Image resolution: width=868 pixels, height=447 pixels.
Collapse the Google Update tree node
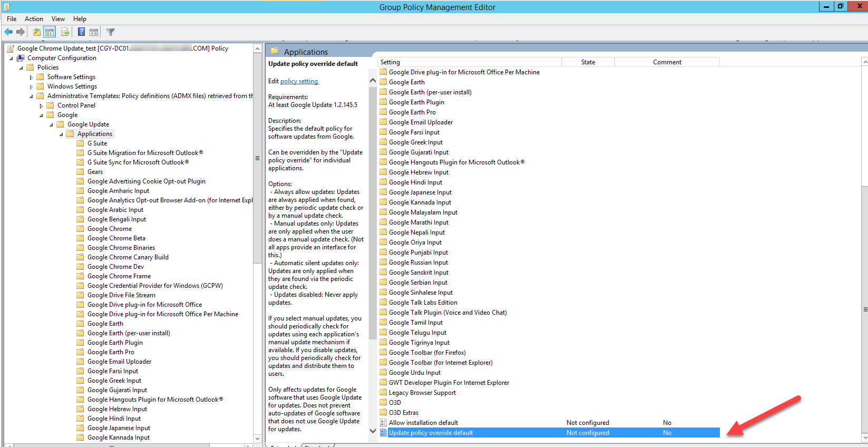pos(51,125)
